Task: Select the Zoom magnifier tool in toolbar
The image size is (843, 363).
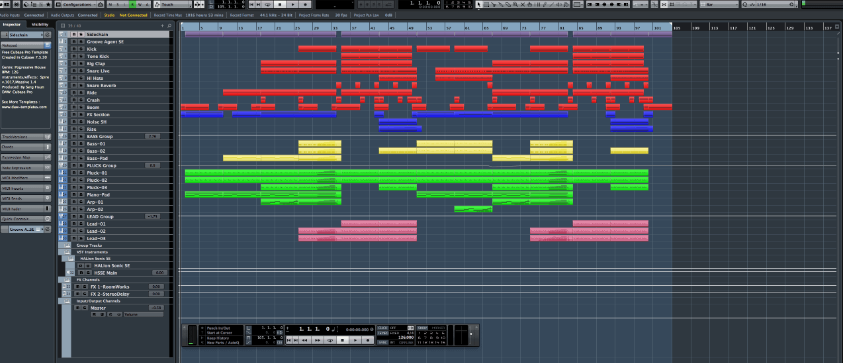Action: click(x=515, y=4)
